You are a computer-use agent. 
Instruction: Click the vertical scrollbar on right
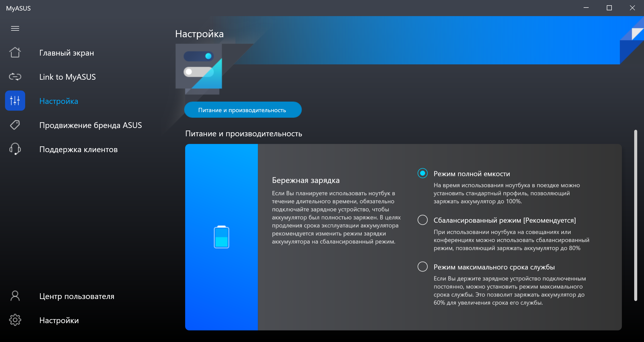tap(636, 215)
